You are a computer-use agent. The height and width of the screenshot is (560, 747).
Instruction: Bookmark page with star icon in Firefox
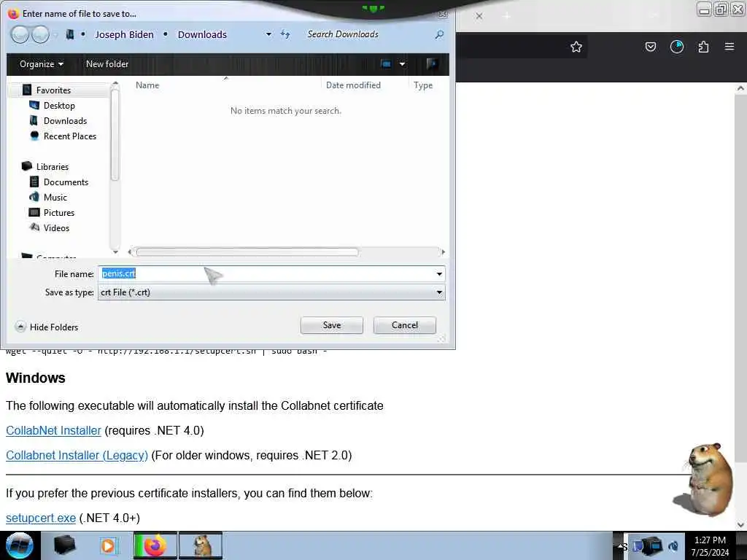pos(576,47)
